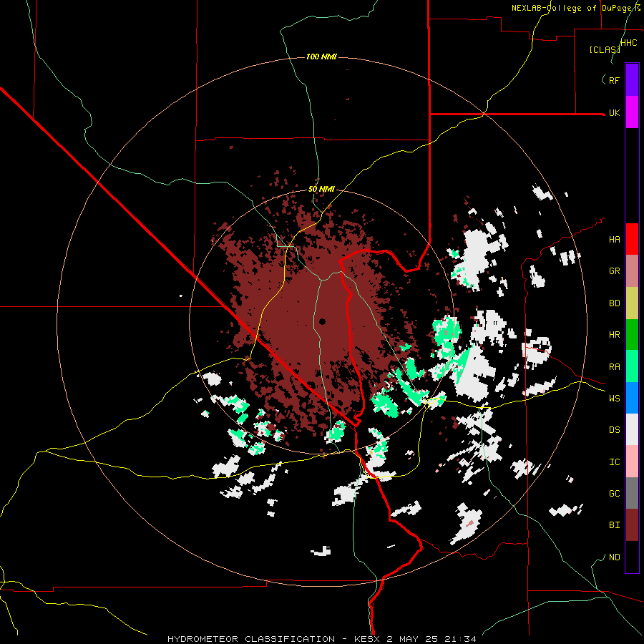Select the yellow-olive BD legend swatch

[632, 303]
